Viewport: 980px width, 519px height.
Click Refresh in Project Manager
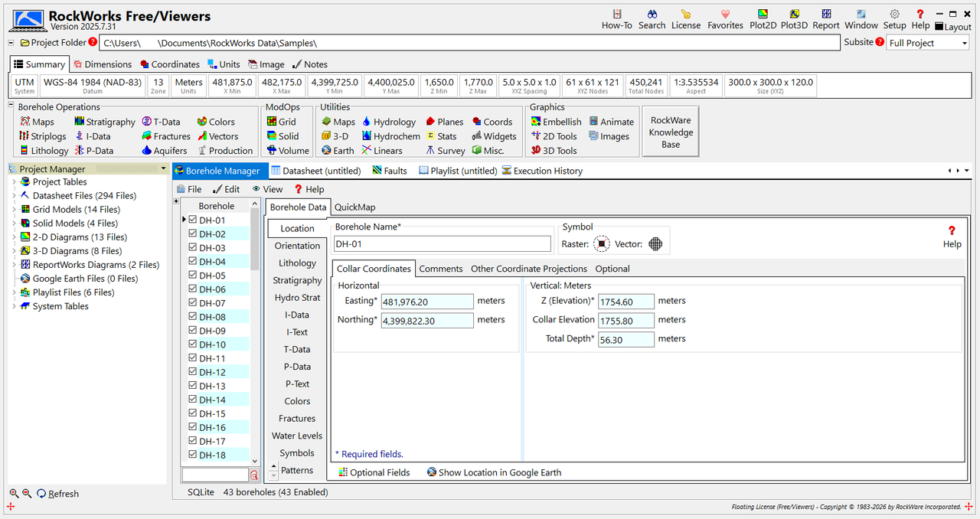pos(57,494)
